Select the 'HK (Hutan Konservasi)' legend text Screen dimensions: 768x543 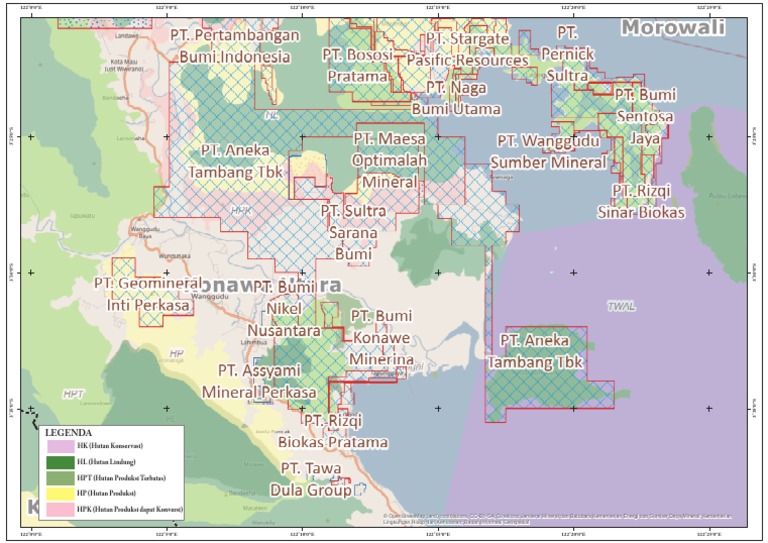[x=110, y=446]
